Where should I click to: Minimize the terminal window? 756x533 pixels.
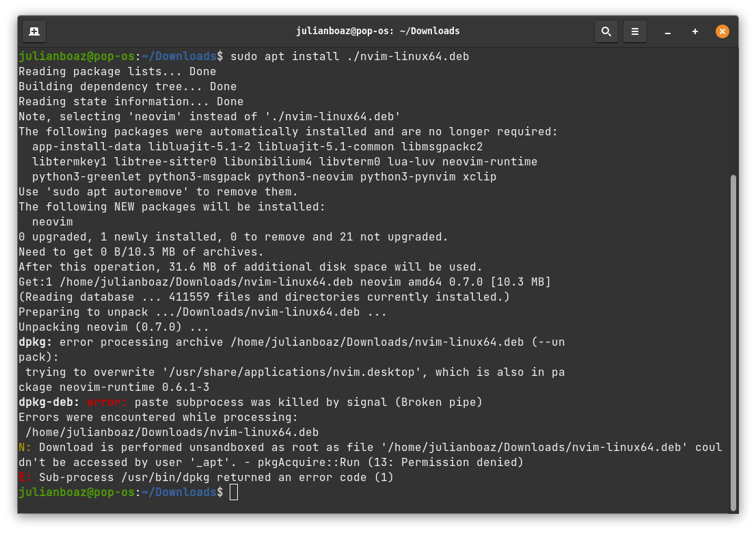click(668, 32)
